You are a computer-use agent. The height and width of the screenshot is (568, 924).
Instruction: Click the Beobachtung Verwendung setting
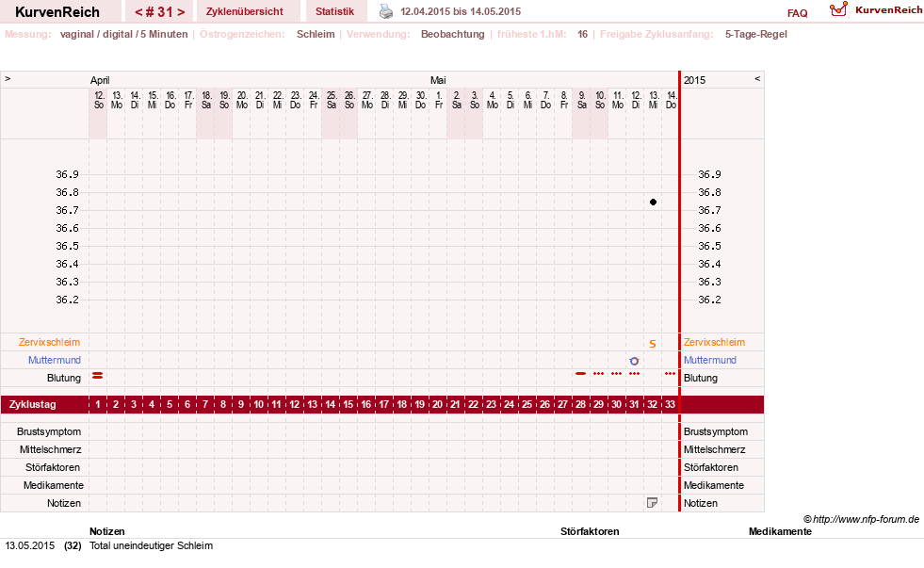(452, 34)
